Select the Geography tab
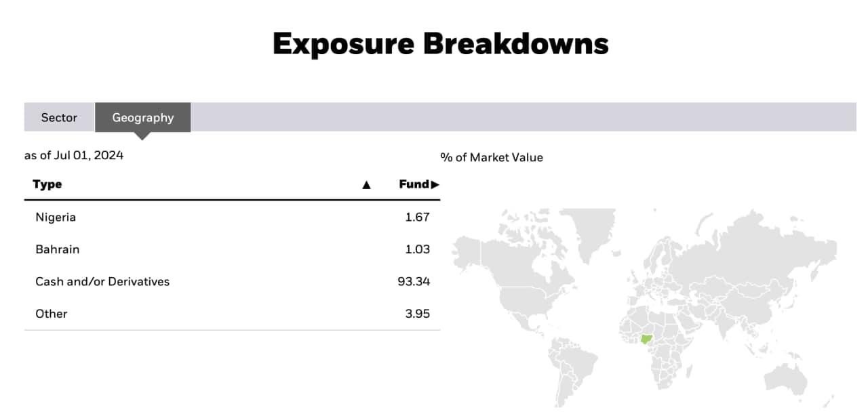 [143, 117]
